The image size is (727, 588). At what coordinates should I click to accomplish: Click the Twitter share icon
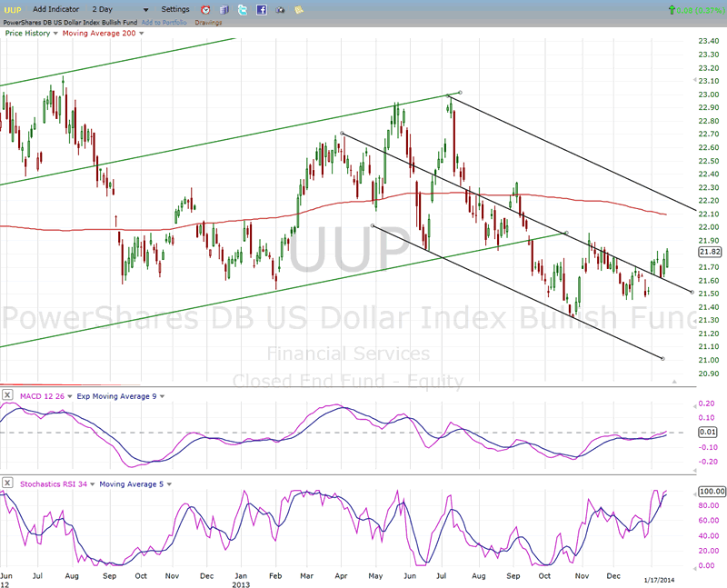[x=243, y=9]
